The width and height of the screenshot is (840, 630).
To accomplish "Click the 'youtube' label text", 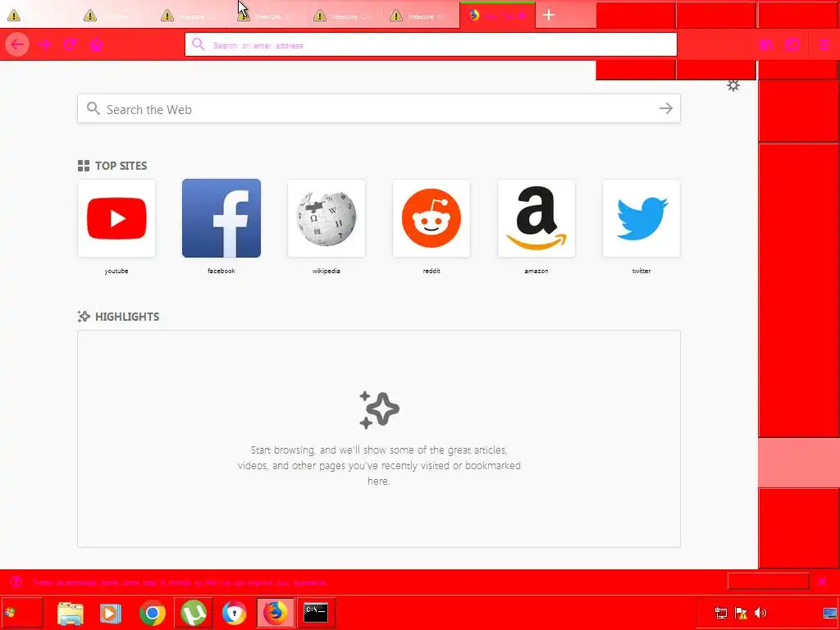I will pos(116,271).
